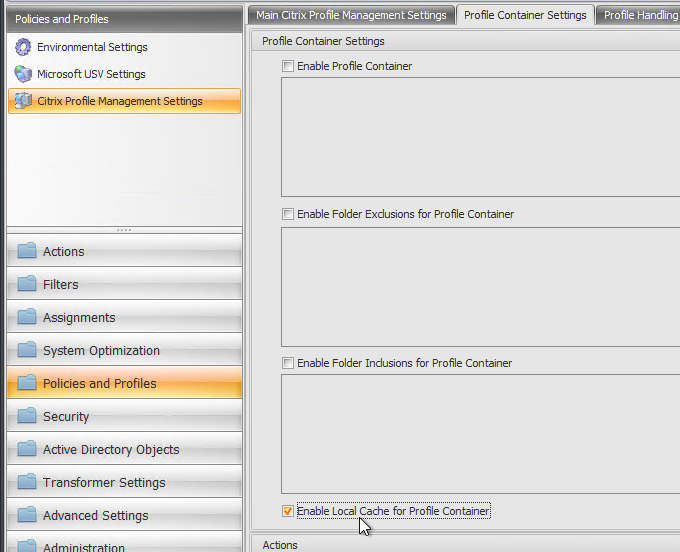Click the Profile Container list box
The image size is (680, 552).
[x=481, y=137]
